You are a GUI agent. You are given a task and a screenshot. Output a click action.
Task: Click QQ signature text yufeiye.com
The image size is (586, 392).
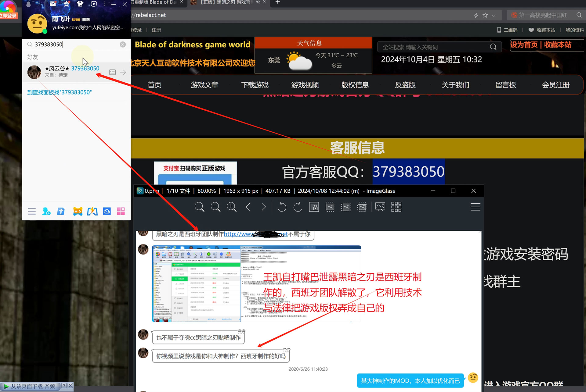click(88, 27)
